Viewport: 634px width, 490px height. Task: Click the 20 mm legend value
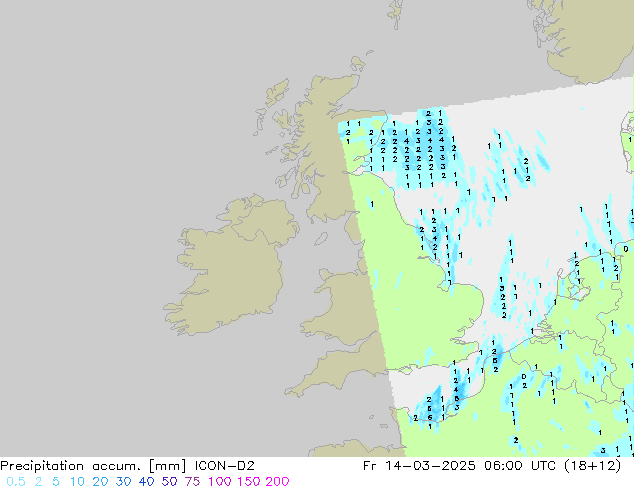click(100, 482)
